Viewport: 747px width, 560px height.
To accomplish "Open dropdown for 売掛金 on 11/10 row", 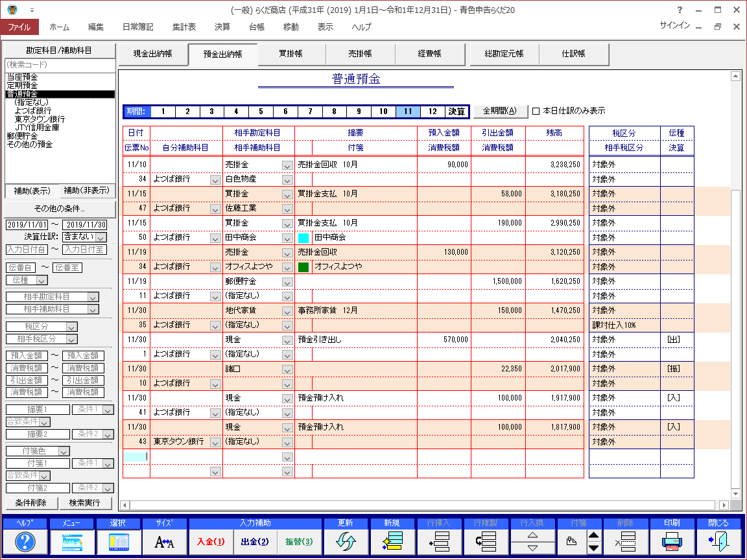I will click(287, 165).
